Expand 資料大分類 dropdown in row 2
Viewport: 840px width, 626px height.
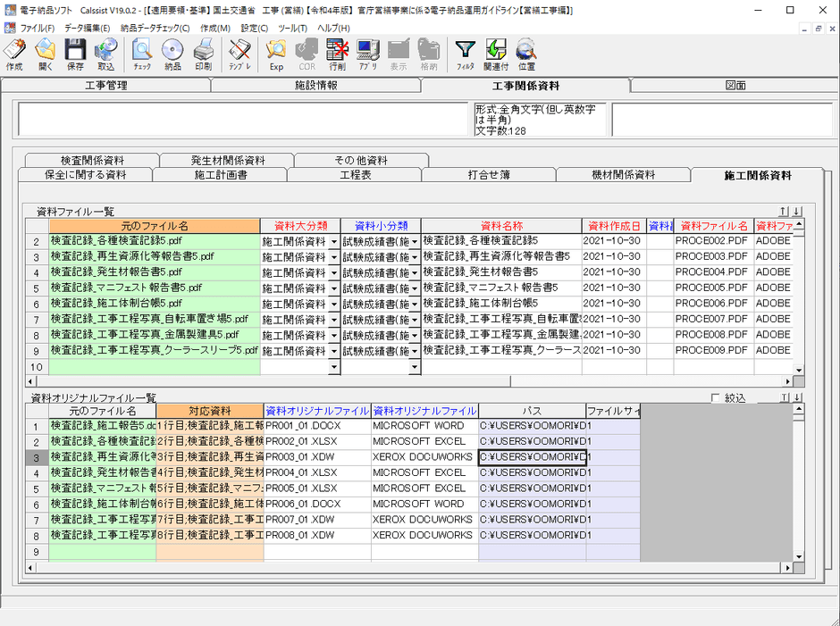coord(334,241)
